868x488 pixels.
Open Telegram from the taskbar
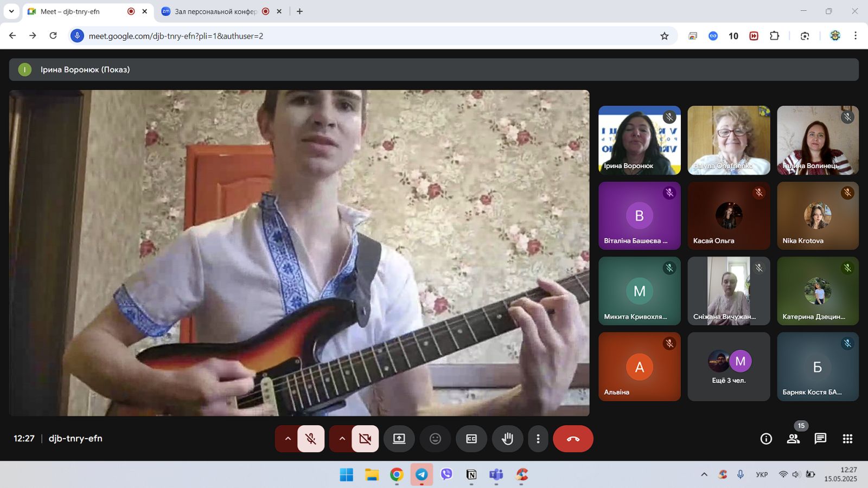[422, 475]
